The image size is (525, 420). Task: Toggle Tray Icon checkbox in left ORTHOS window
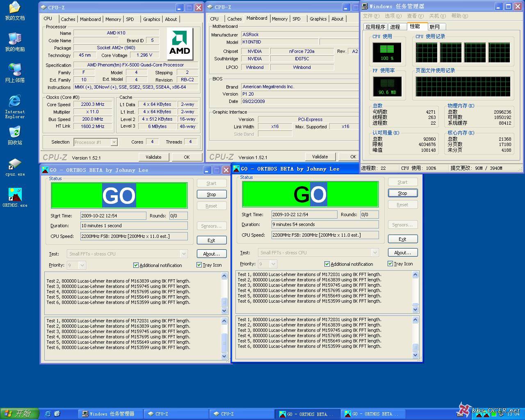(x=199, y=265)
